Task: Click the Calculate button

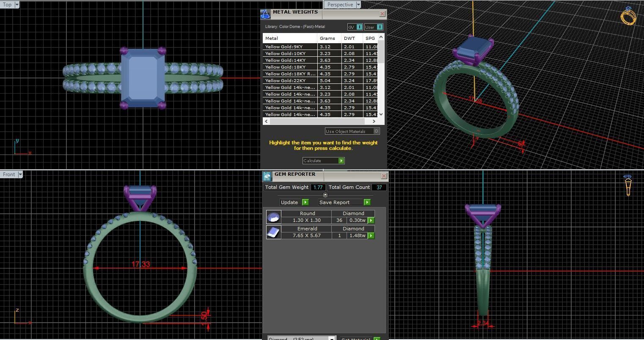Action: [323, 161]
